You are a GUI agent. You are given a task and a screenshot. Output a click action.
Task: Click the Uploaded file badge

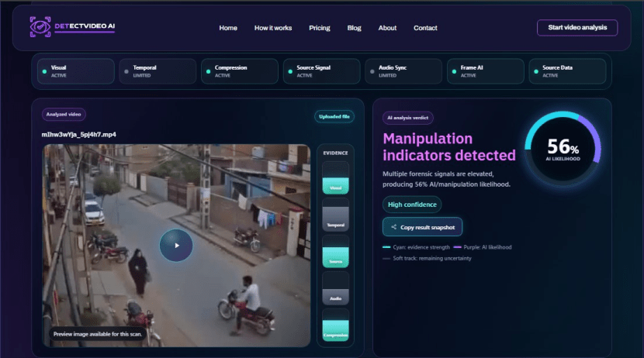pos(334,116)
